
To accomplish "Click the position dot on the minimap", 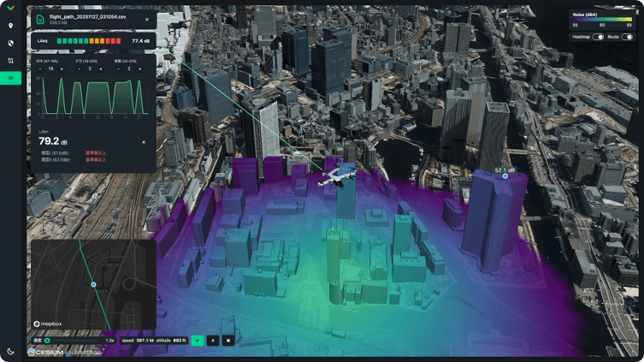I will click(x=93, y=284).
